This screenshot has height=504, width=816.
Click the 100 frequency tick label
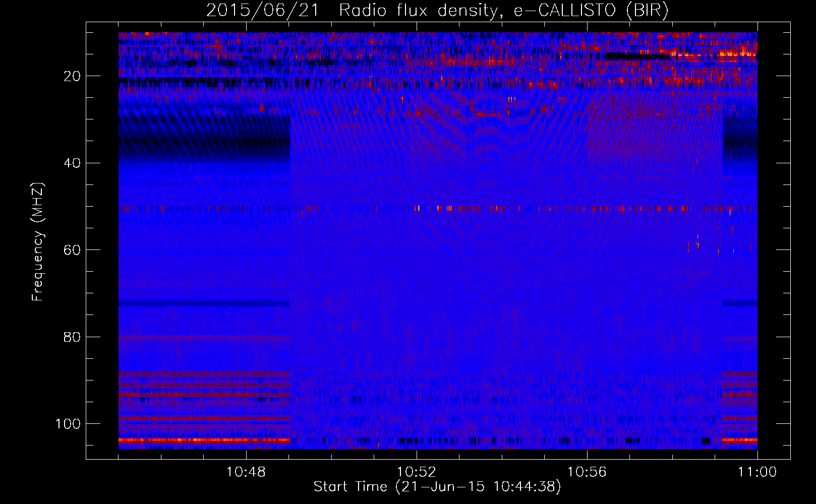coord(68,423)
